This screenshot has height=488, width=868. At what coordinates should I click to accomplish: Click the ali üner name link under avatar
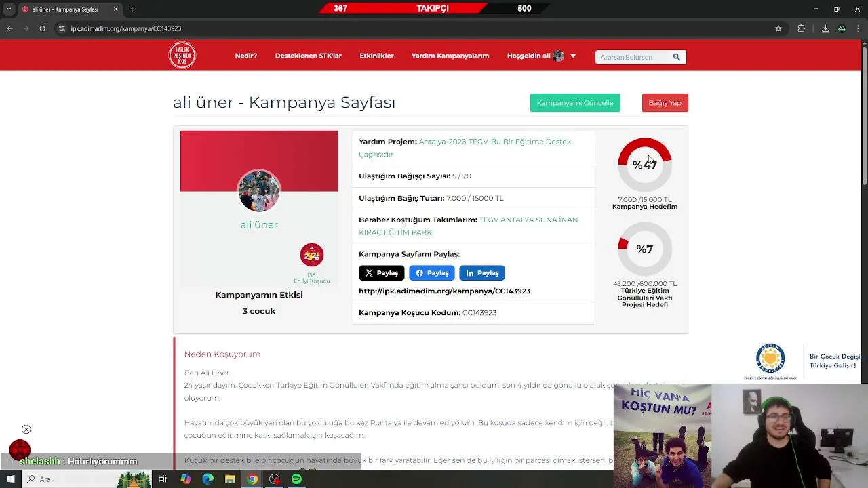click(259, 224)
